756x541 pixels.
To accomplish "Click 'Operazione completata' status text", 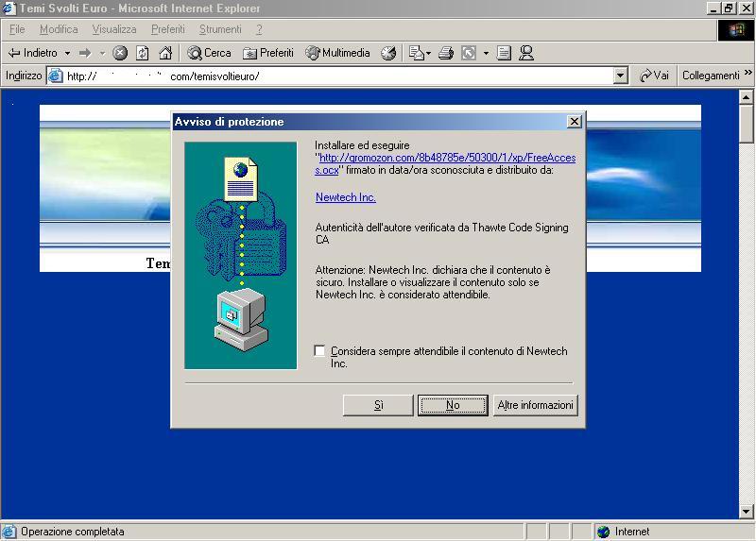I will [73, 532].
